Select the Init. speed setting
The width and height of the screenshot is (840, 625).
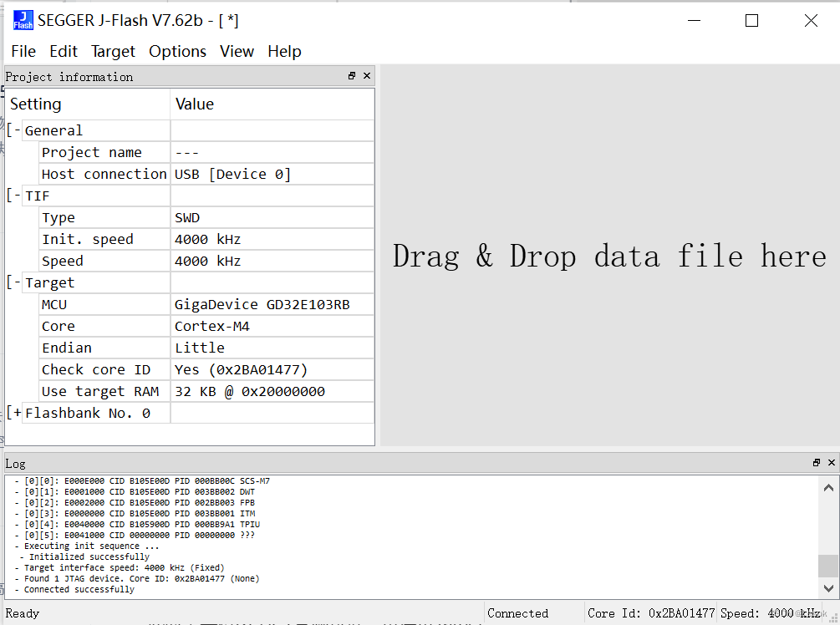coord(104,239)
